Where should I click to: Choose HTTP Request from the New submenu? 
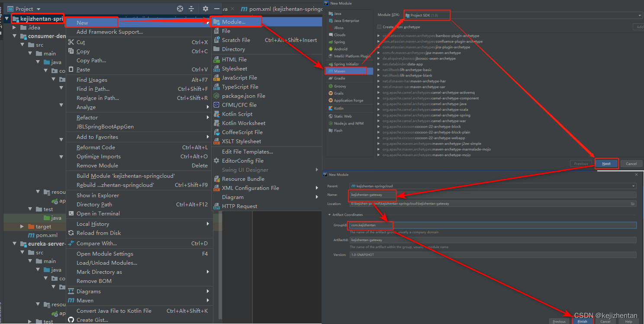[239, 206]
